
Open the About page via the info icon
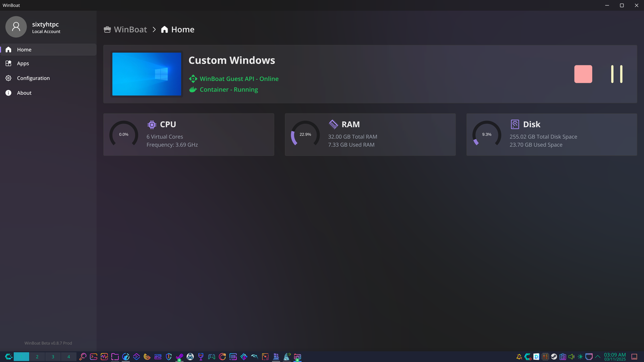(x=24, y=93)
